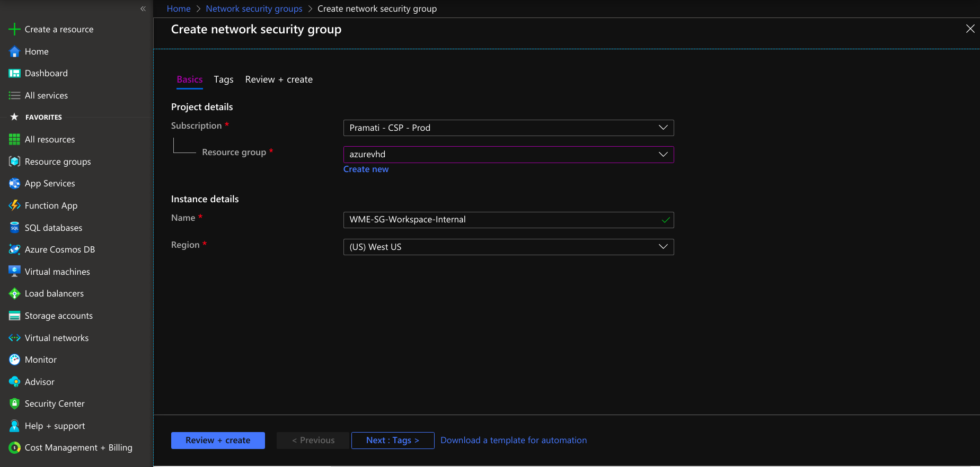Switch to the Review + create tab
The height and width of the screenshot is (467, 980).
(x=279, y=79)
